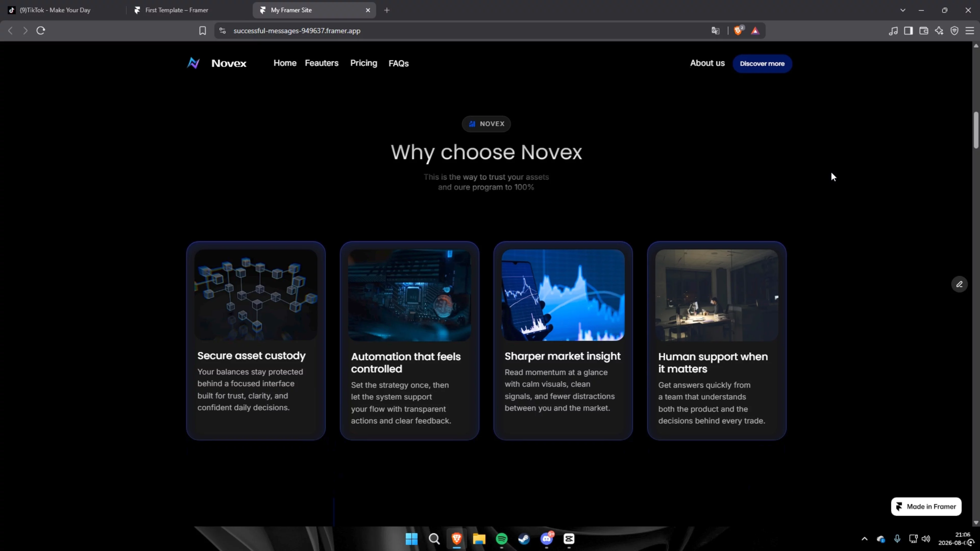This screenshot has width=980, height=551.
Task: Open the Feauters nav link
Action: pos(322,63)
